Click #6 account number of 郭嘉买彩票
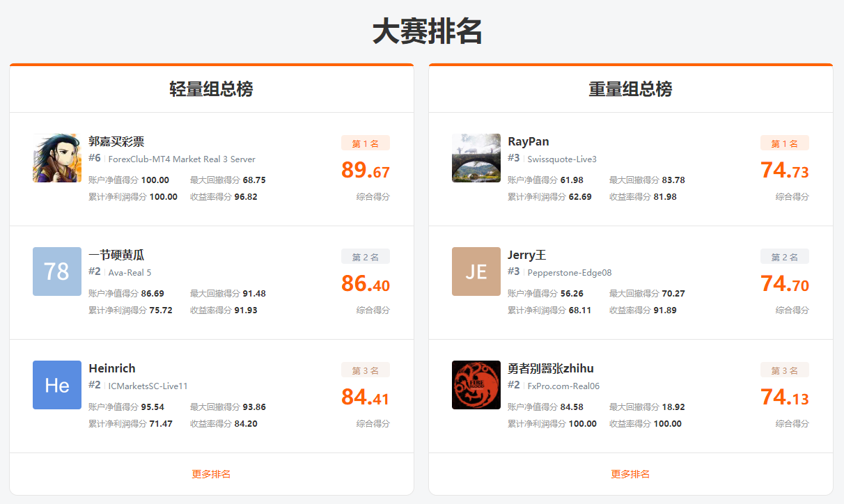The image size is (844, 504). pos(95,158)
